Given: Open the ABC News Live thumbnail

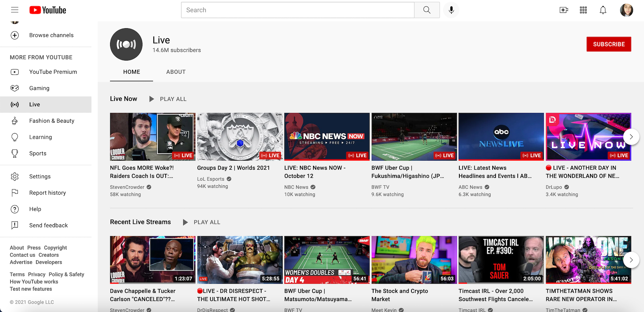Looking at the screenshot, I should pyautogui.click(x=501, y=137).
